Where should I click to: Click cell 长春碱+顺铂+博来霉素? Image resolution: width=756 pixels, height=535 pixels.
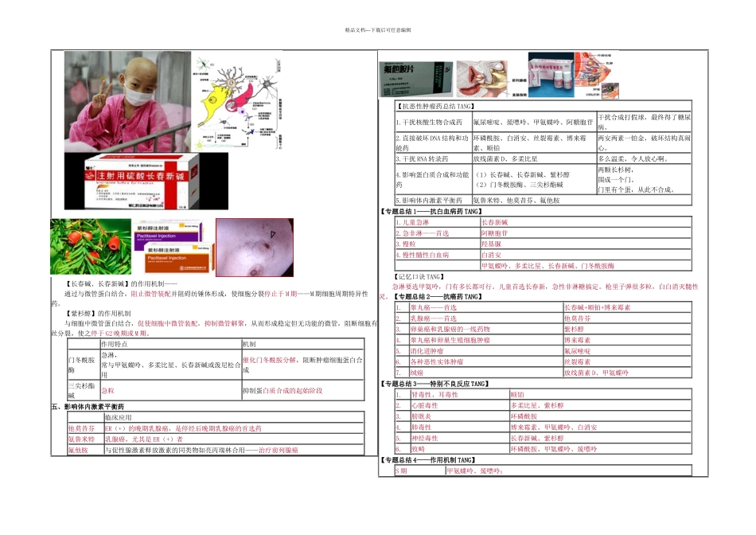(597, 307)
